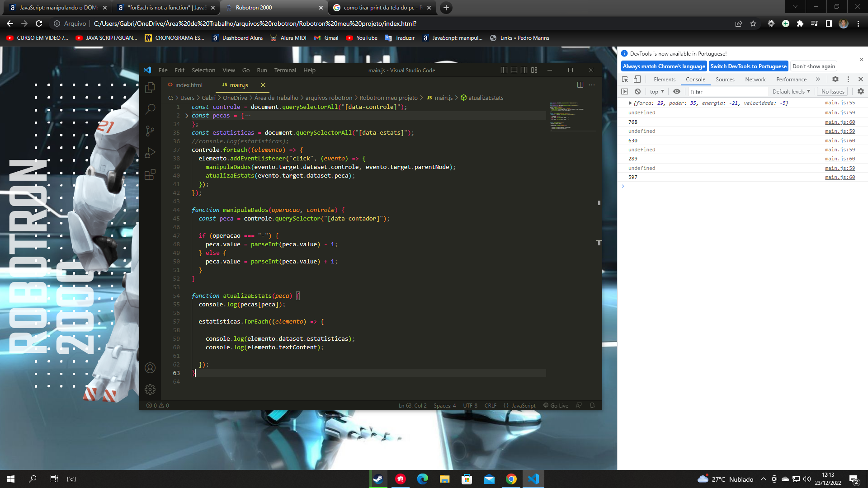Show more DevTools tabs chevron
The width and height of the screenshot is (868, 488).
tap(818, 79)
